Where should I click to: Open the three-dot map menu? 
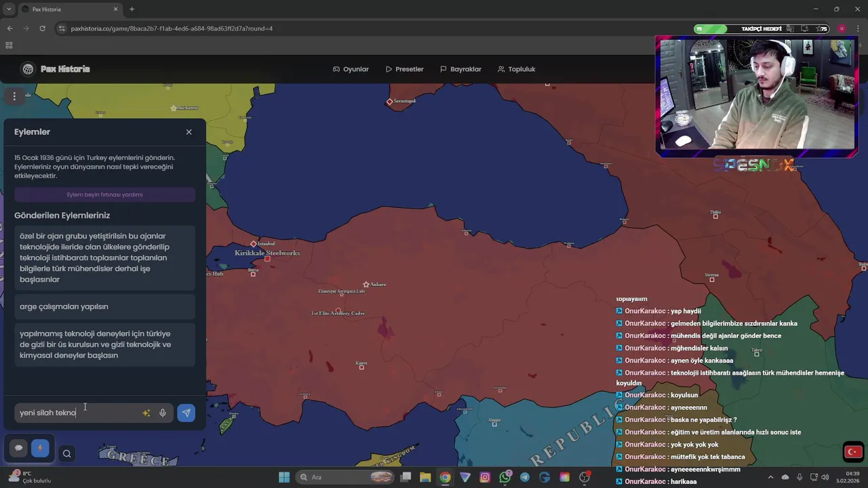click(x=14, y=96)
